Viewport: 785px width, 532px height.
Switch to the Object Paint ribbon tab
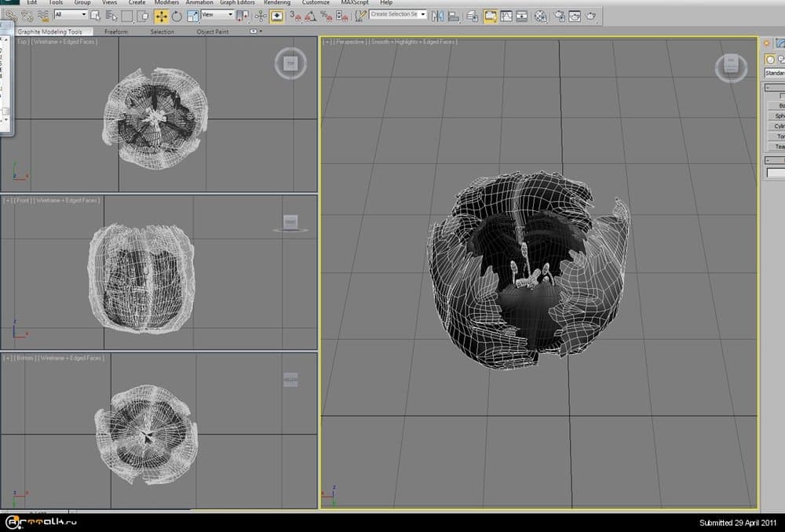213,31
